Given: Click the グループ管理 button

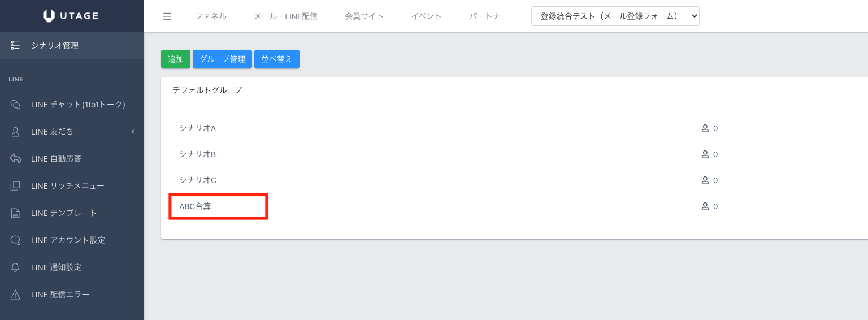Looking at the screenshot, I should click(222, 59).
